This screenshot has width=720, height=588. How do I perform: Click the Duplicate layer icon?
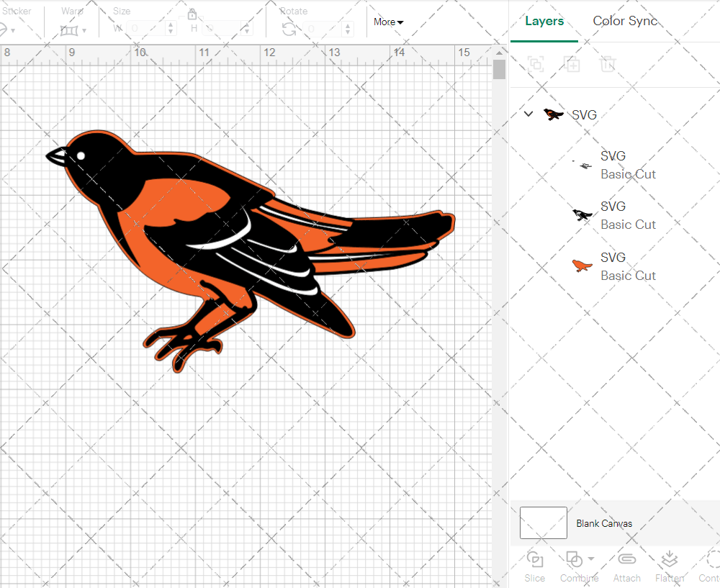572,64
